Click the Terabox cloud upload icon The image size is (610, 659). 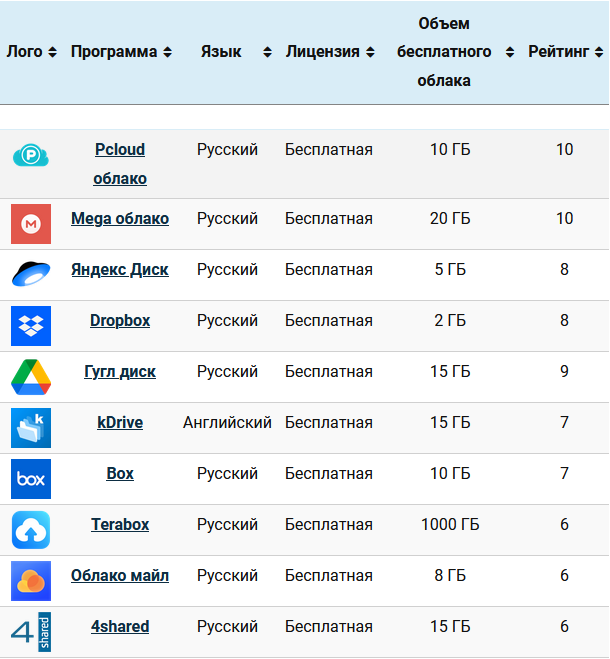[31, 530]
